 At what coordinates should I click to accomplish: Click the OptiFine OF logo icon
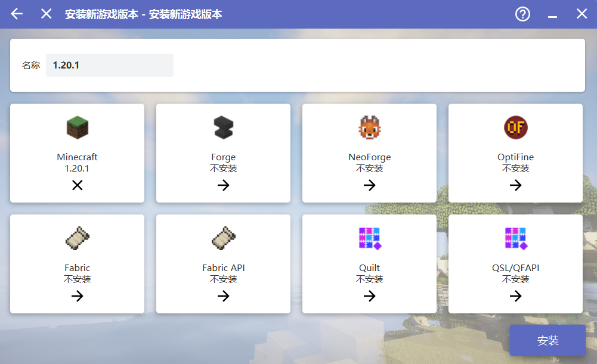(515, 127)
